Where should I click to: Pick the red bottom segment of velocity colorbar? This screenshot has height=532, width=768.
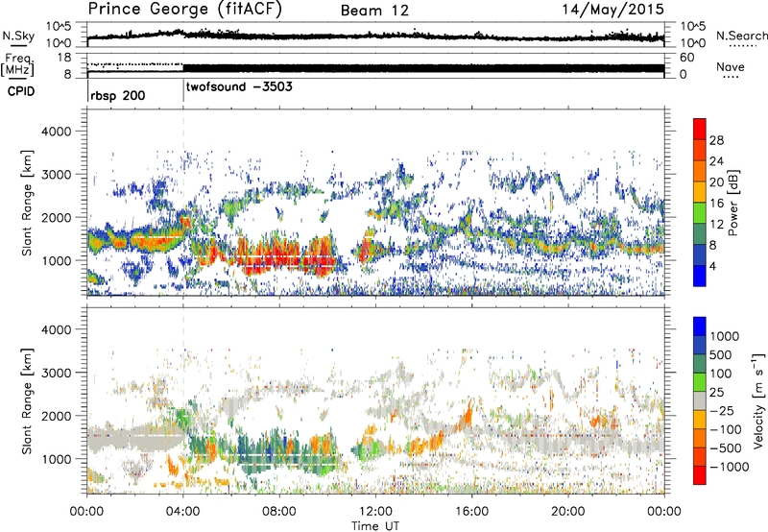[x=700, y=475]
